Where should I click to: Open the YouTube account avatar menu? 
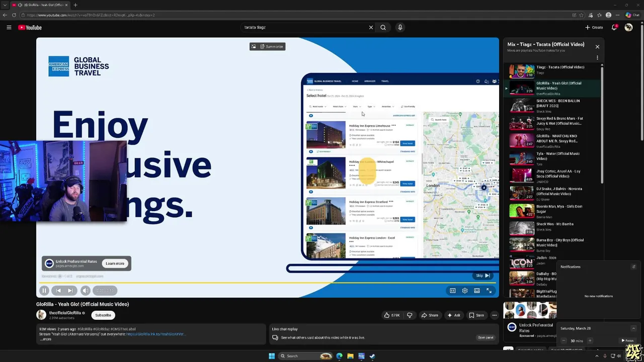628,28
